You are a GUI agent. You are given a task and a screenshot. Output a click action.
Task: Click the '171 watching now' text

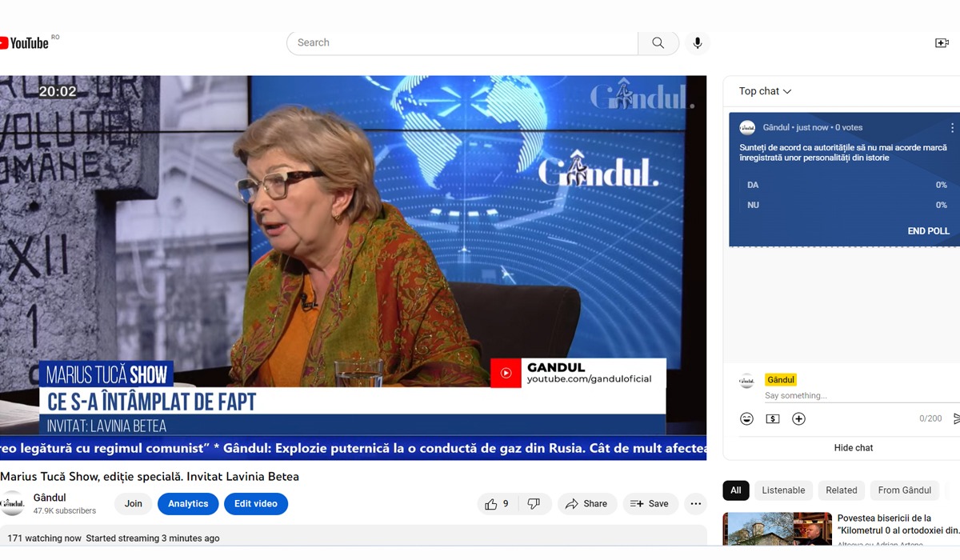coord(45,538)
